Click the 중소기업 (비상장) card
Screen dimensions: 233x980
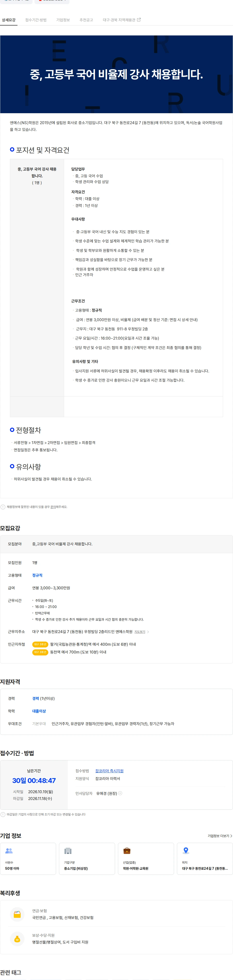coord(87,859)
